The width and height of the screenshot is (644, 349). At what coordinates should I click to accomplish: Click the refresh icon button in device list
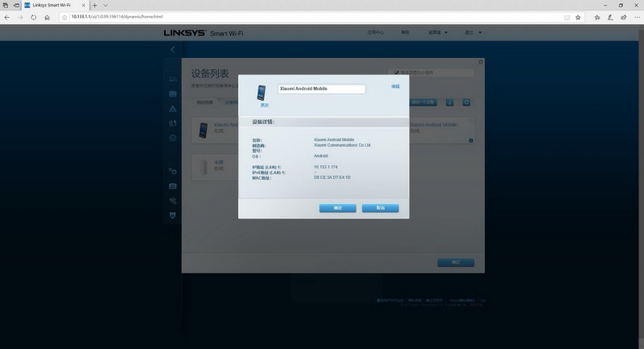click(466, 102)
